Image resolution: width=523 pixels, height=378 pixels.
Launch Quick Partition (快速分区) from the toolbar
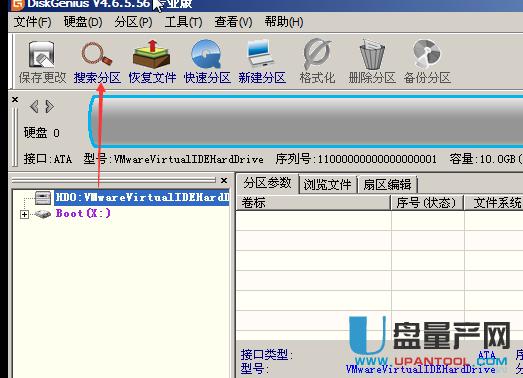pos(207,62)
